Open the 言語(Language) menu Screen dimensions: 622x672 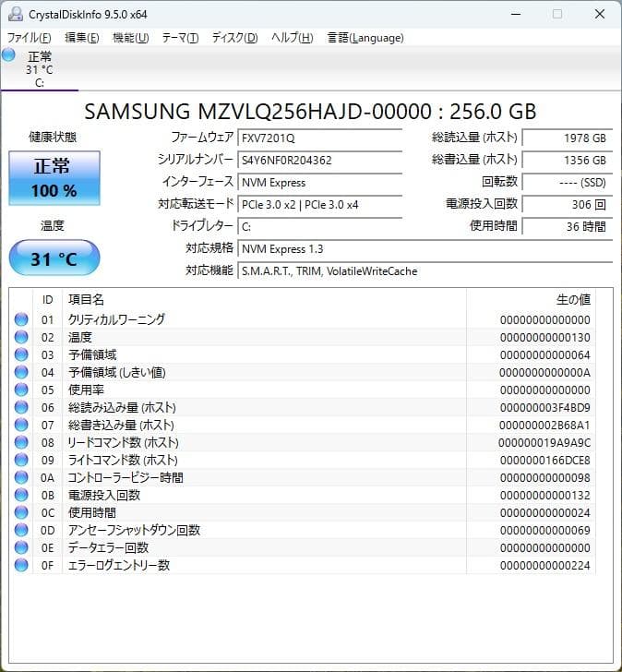coord(365,38)
